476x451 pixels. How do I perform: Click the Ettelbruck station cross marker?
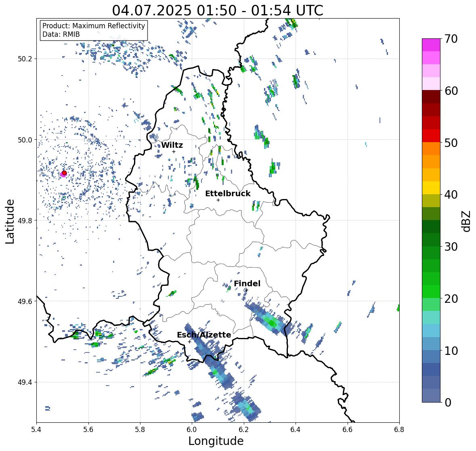[x=218, y=200]
